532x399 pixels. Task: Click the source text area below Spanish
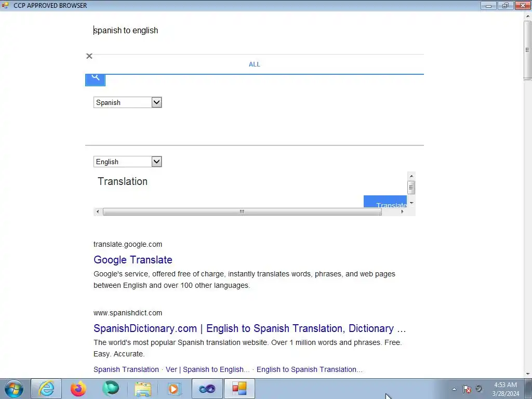[x=255, y=127]
